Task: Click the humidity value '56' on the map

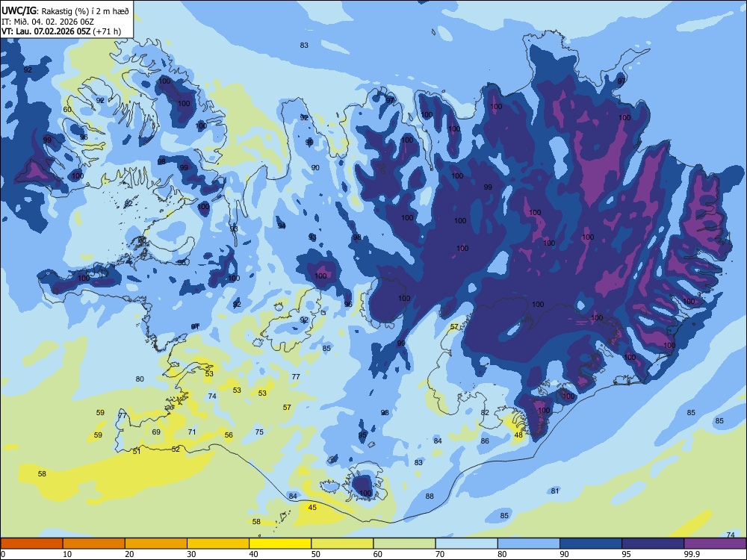Action: tap(229, 435)
